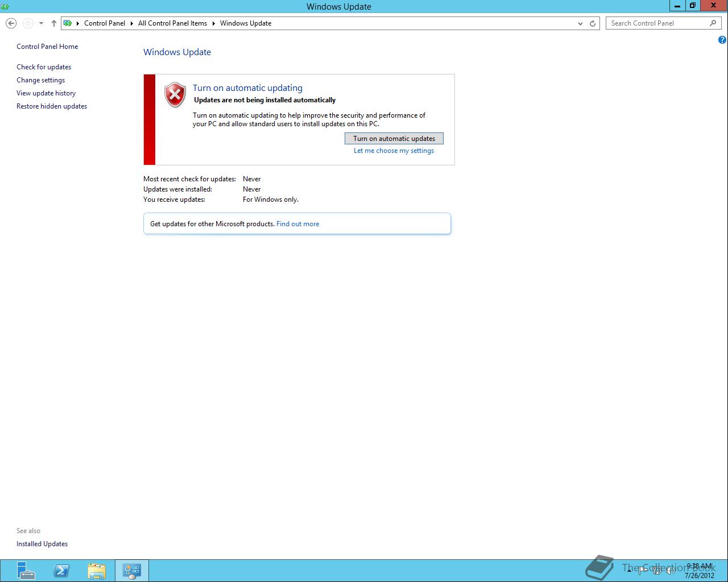Open the volume speaker tray icon
This screenshot has height=582, width=728.
pos(671,570)
